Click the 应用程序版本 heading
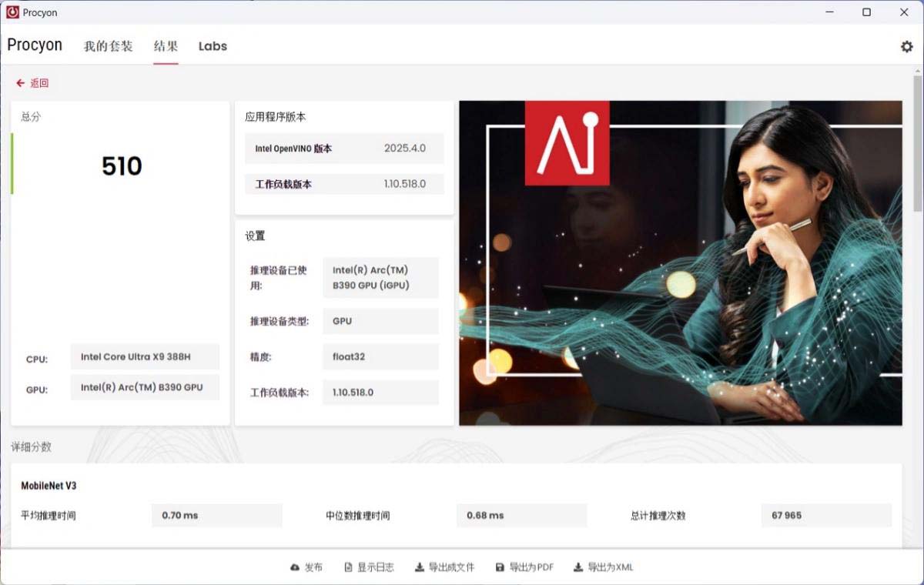This screenshot has width=924, height=585. pyautogui.click(x=275, y=117)
